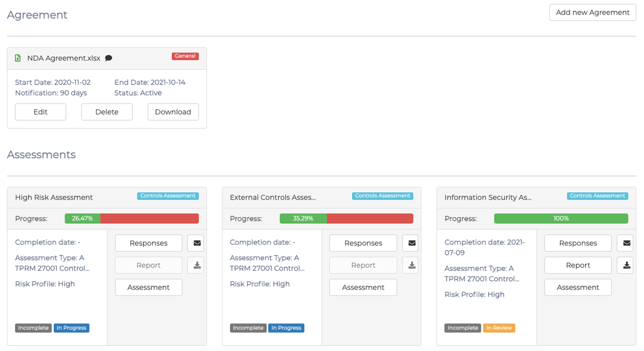Image resolution: width=644 pixels, height=351 pixels.
Task: Click envelope icon on High Risk Assessment
Action: pyautogui.click(x=197, y=243)
